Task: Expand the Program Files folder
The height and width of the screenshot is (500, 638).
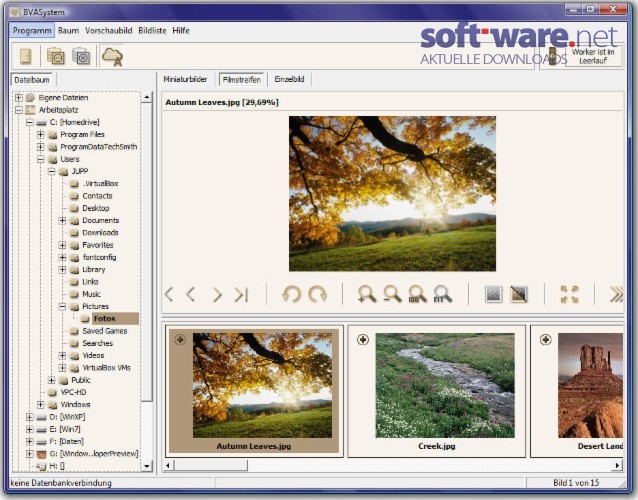Action: click(41, 134)
